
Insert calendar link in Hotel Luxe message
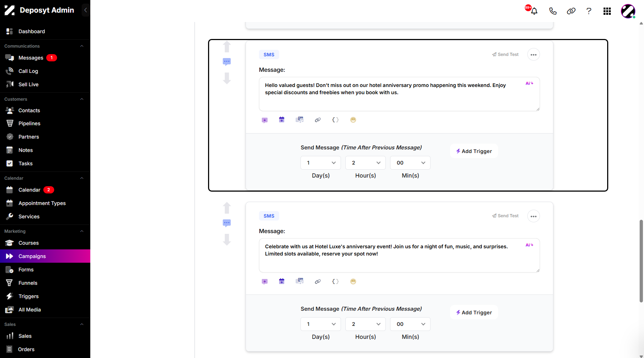click(282, 281)
